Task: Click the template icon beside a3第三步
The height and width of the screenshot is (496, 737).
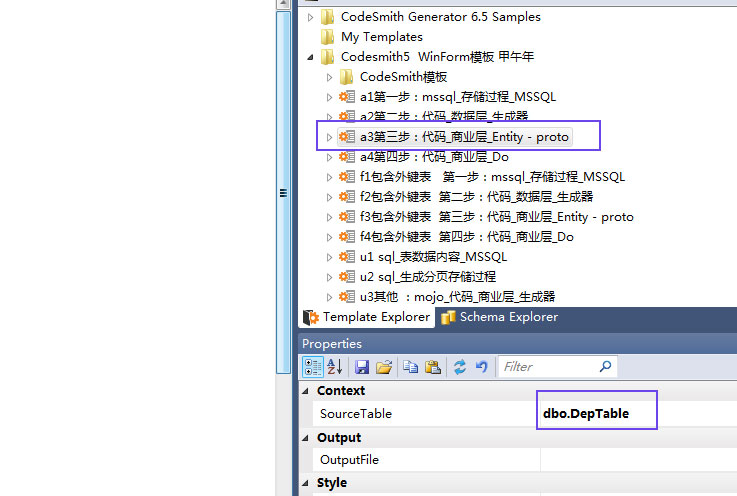Action: pyautogui.click(x=347, y=136)
